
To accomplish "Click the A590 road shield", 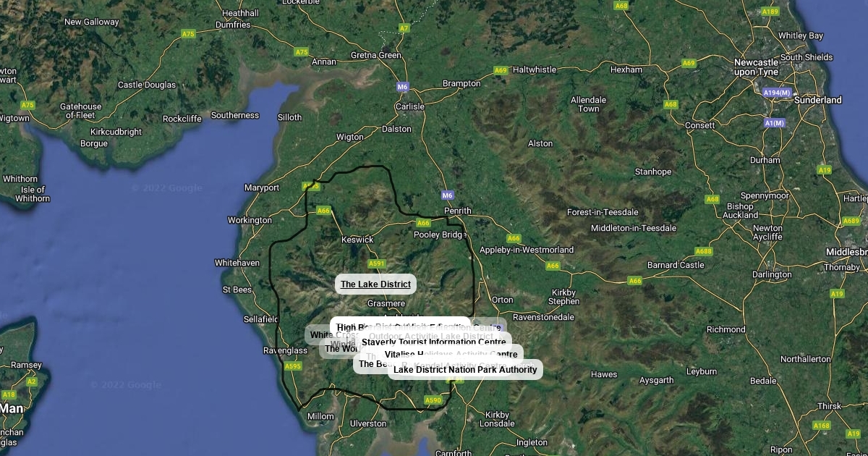I will click(x=433, y=400).
